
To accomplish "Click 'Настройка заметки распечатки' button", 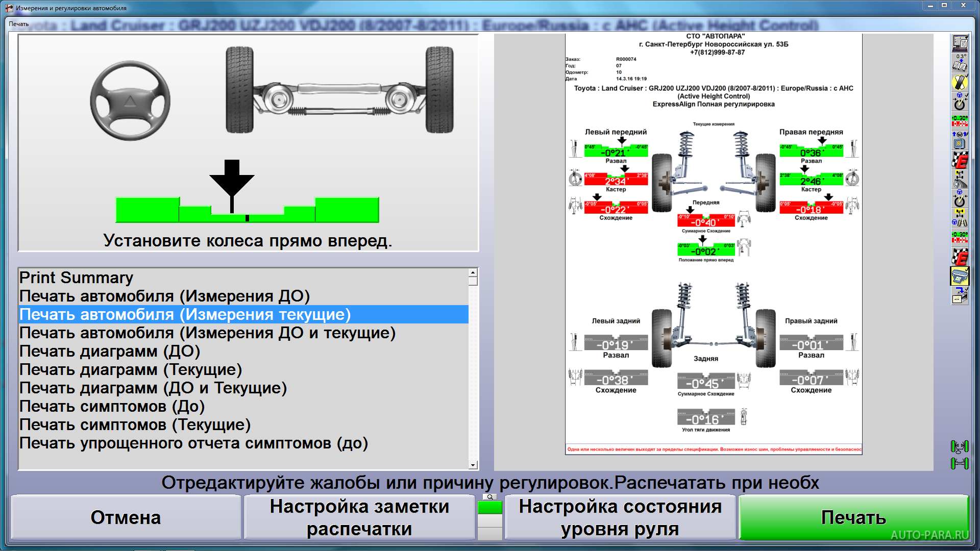I will pyautogui.click(x=359, y=517).
